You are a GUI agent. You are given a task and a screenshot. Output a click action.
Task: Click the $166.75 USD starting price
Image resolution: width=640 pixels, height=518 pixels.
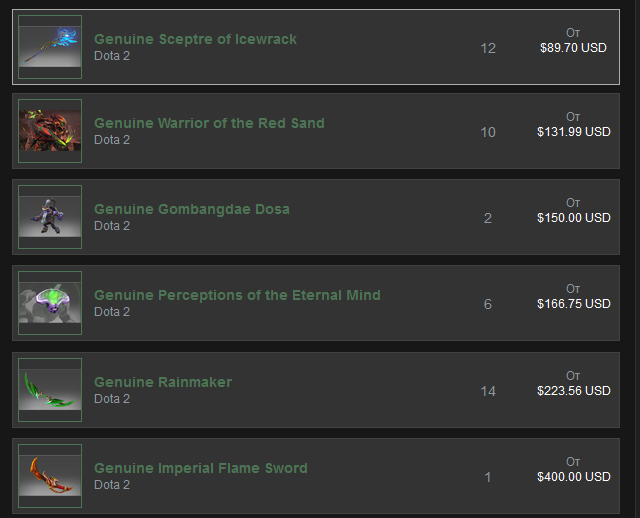[x=573, y=304]
